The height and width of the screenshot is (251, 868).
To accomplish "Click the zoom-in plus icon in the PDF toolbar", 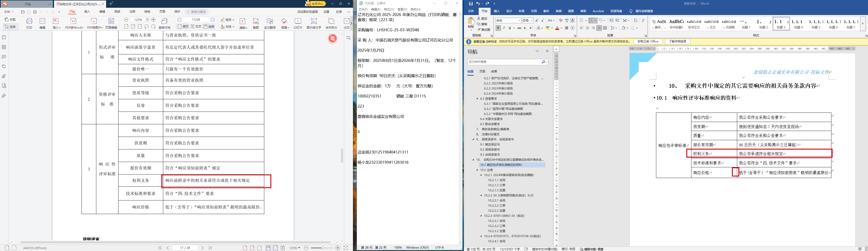I will pyautogui.click(x=154, y=20).
